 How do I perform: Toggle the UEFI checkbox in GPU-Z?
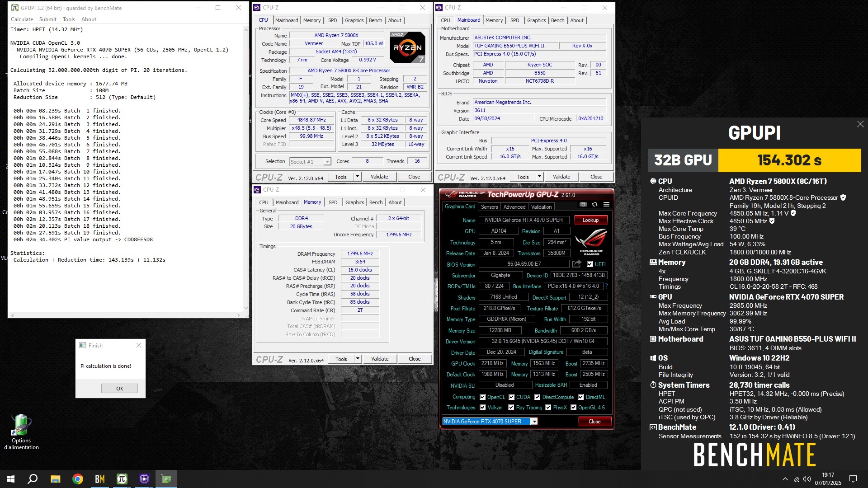[x=590, y=264]
